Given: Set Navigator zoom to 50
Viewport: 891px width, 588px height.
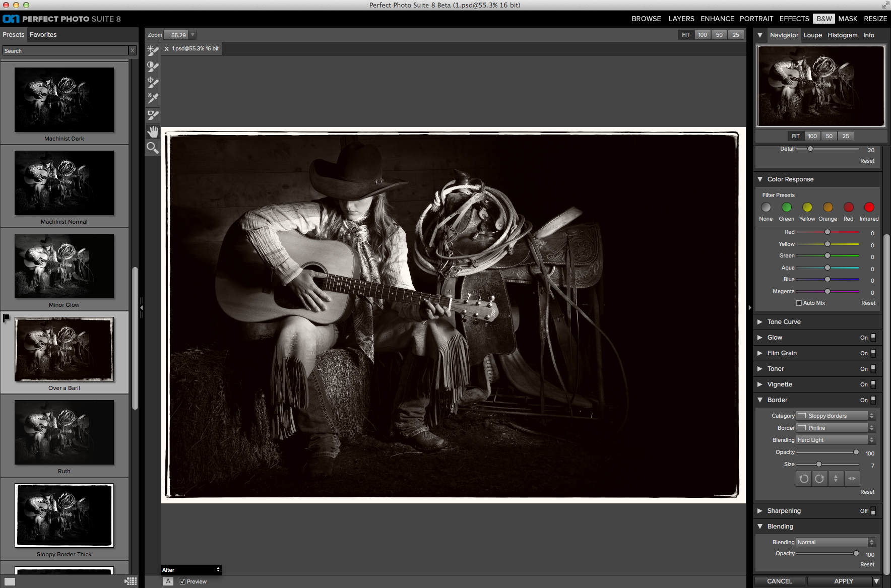Looking at the screenshot, I should (829, 136).
